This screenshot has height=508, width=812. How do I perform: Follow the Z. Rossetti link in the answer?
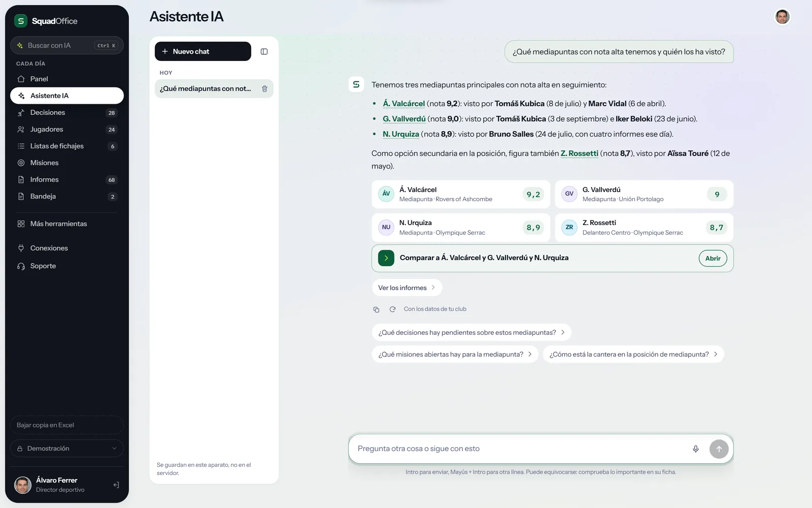tap(580, 153)
